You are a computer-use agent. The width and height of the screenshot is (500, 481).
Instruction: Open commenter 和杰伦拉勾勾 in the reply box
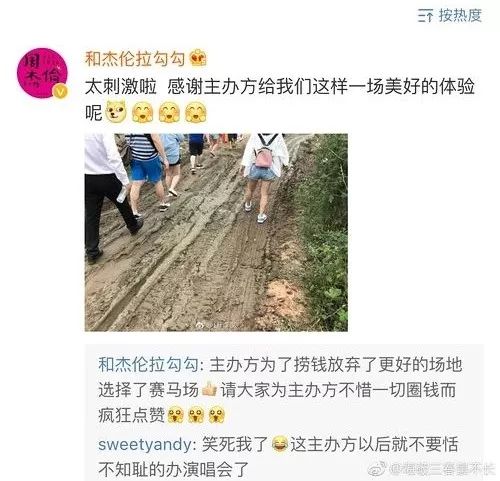(149, 365)
